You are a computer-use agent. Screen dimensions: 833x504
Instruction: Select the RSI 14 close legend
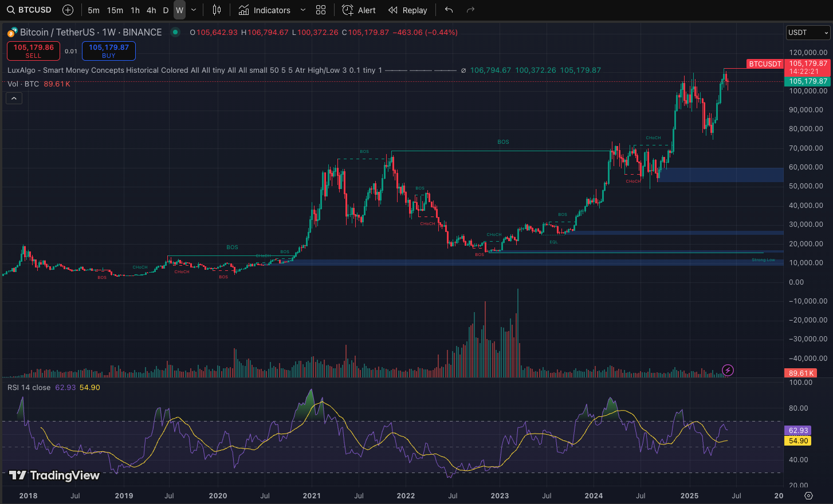pos(29,388)
